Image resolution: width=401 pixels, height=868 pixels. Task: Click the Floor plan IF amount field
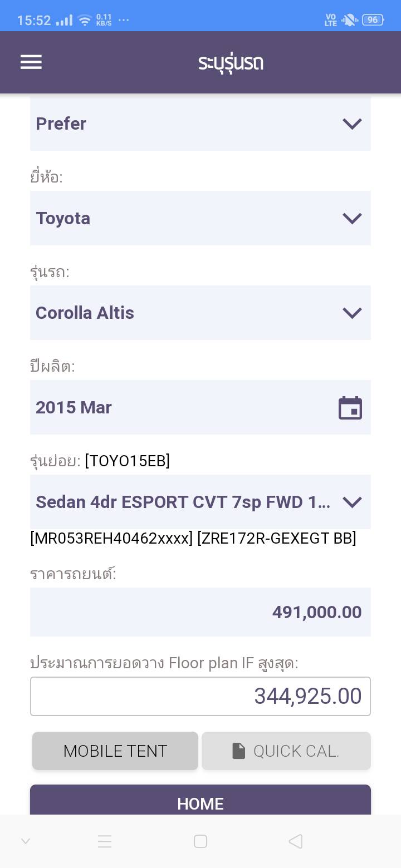tap(200, 696)
